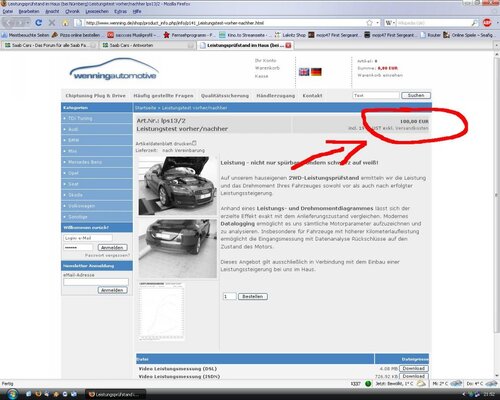
Task: Click the print icon beside Artikeldatenblatt drucken
Action: pyautogui.click(x=194, y=143)
